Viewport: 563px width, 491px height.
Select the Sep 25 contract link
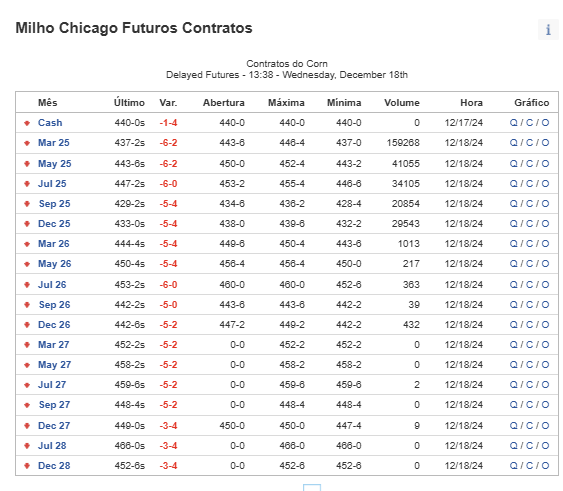coord(54,204)
